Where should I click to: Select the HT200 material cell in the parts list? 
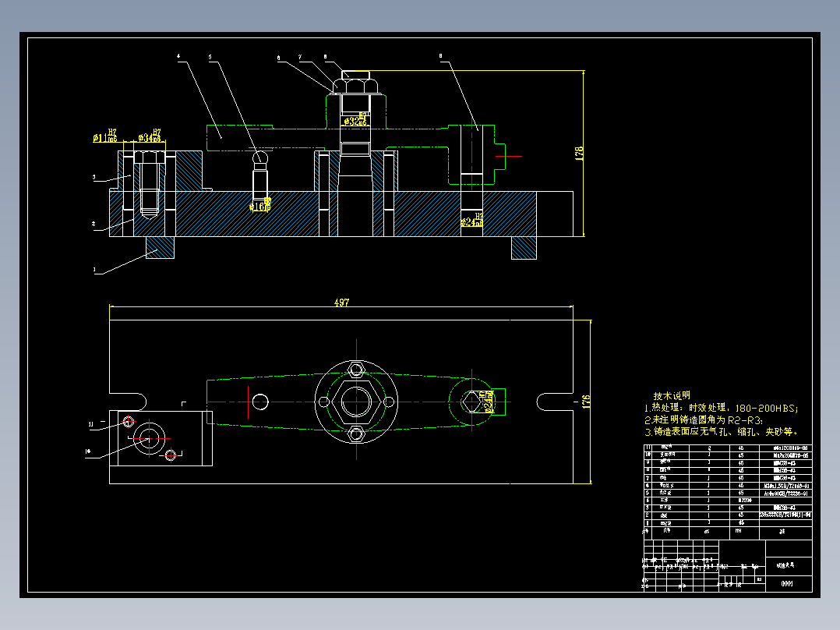click(x=745, y=501)
